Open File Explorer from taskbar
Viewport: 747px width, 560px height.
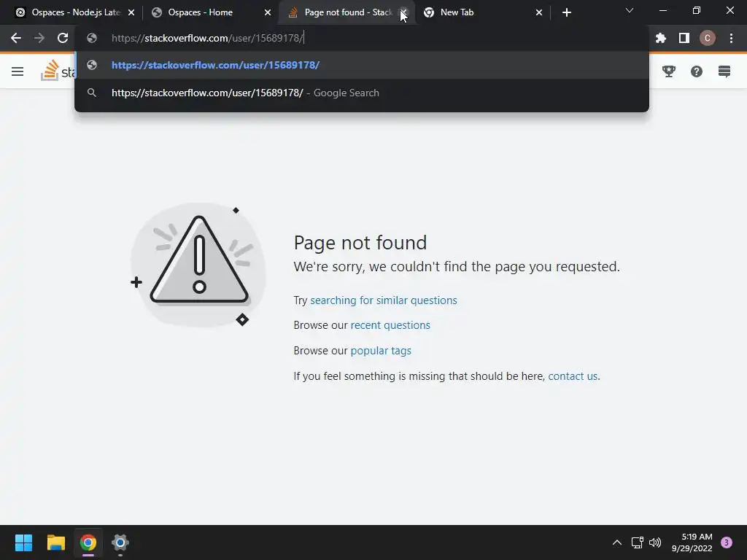(x=55, y=542)
